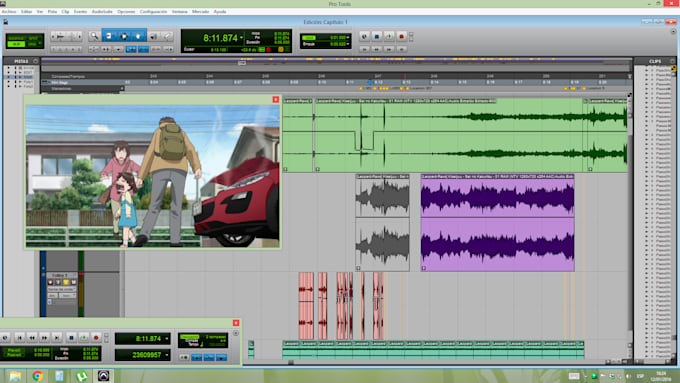Open Google Chrome from taskbar
Screen dimensions: 680x383
37,376
